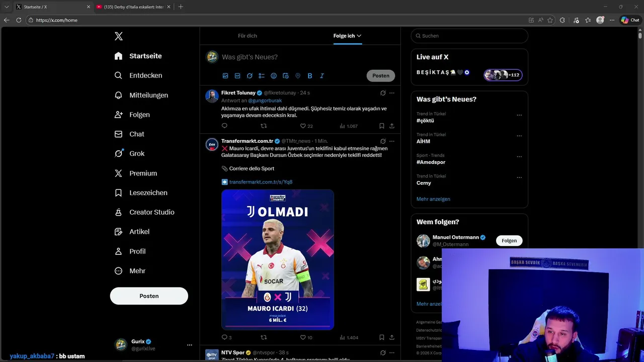
Task: Repost Fikret Tolunay's post
Action: (264, 126)
